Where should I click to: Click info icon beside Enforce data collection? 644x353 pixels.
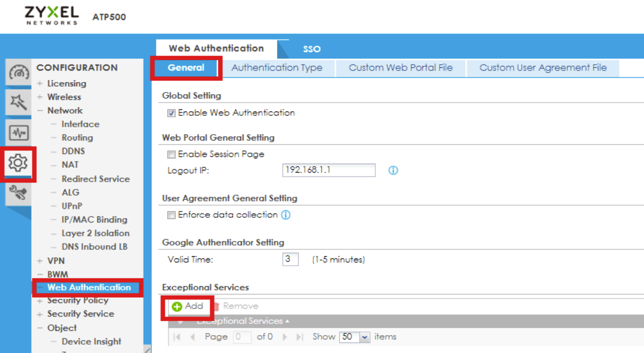(285, 215)
